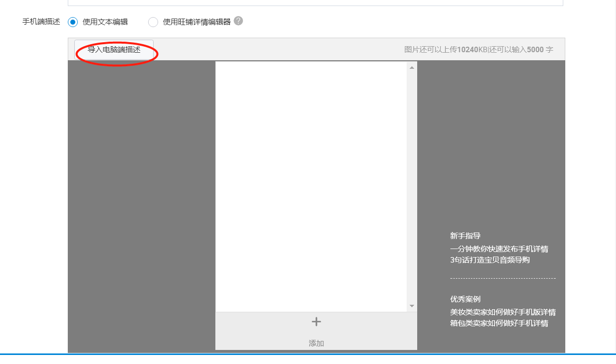Open 一分钟教你快速发布手机详情 guide link
The height and width of the screenshot is (364, 616).
[499, 249]
